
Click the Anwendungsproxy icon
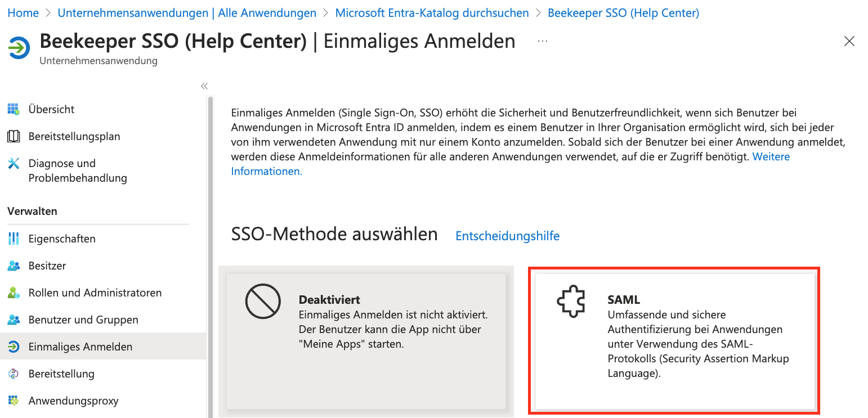(x=14, y=401)
